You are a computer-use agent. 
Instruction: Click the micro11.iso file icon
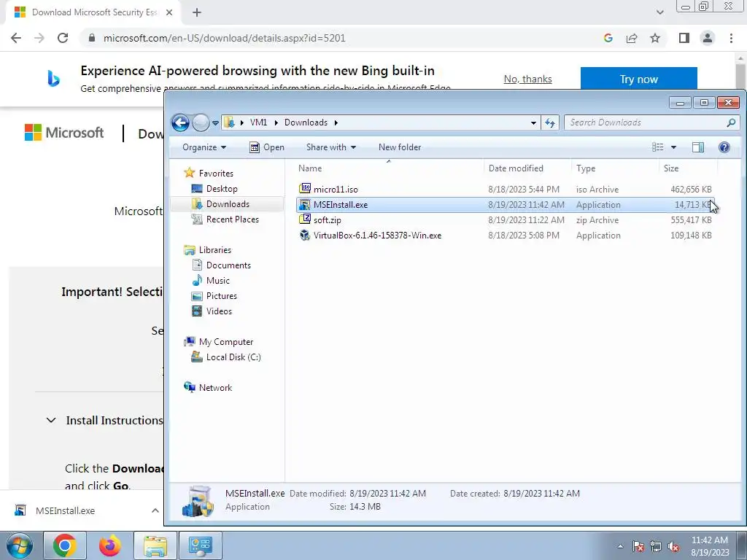(305, 189)
